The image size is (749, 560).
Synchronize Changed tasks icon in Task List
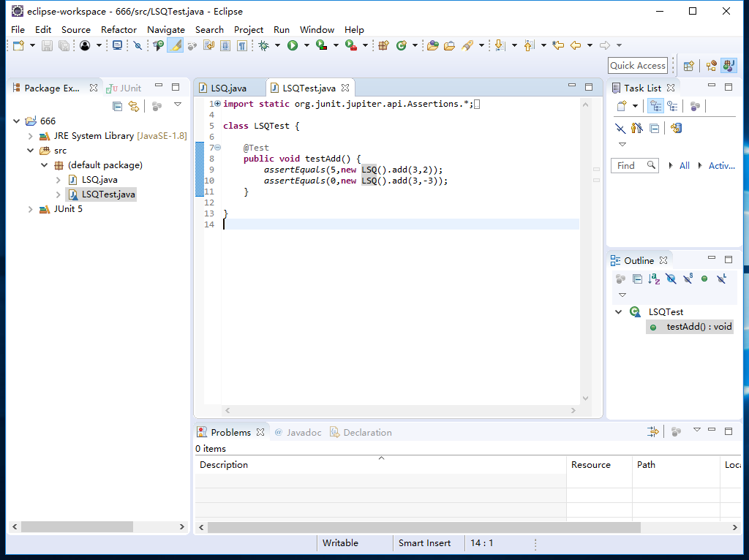coord(676,128)
